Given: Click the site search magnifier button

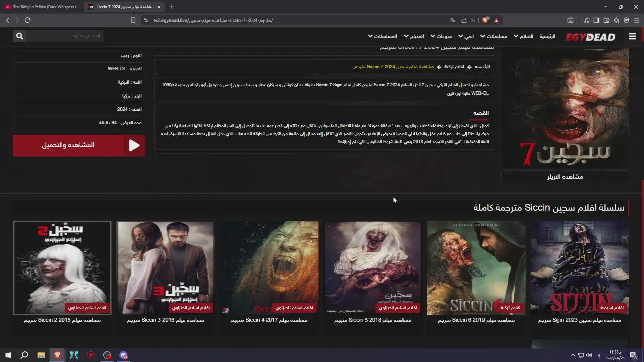Looking at the screenshot, I should pyautogui.click(x=20, y=36).
